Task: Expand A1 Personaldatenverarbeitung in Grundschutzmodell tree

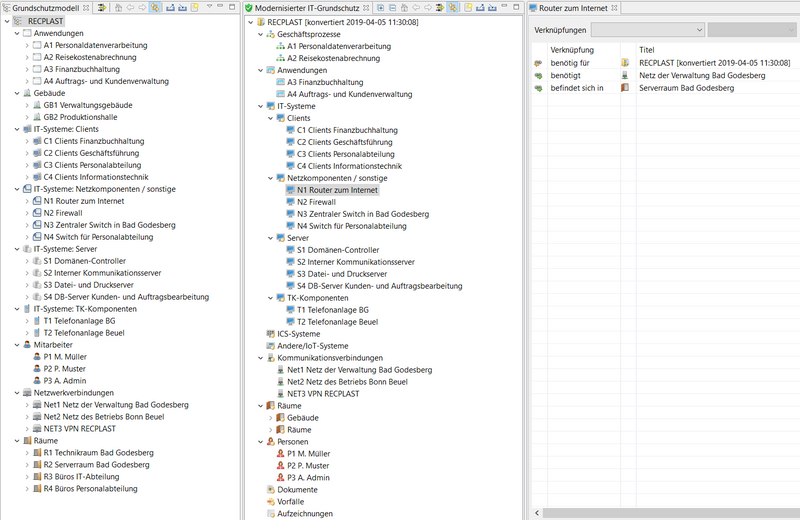Action: (x=27, y=45)
